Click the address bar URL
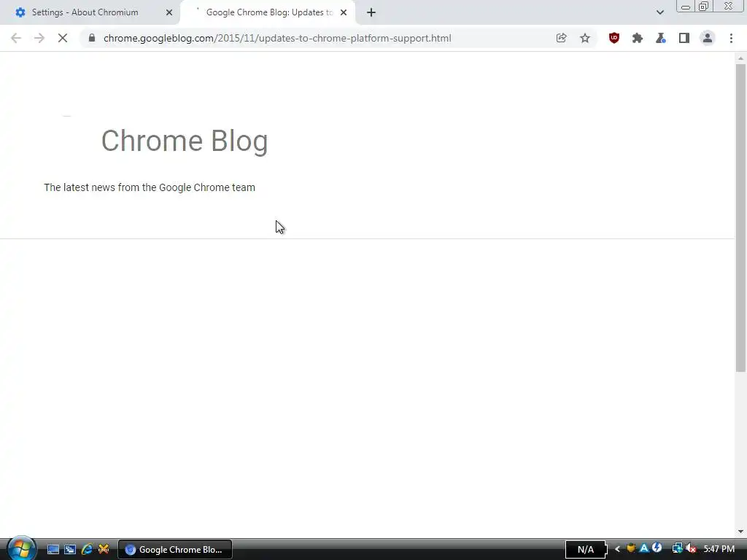This screenshot has width=747, height=560. 277,38
